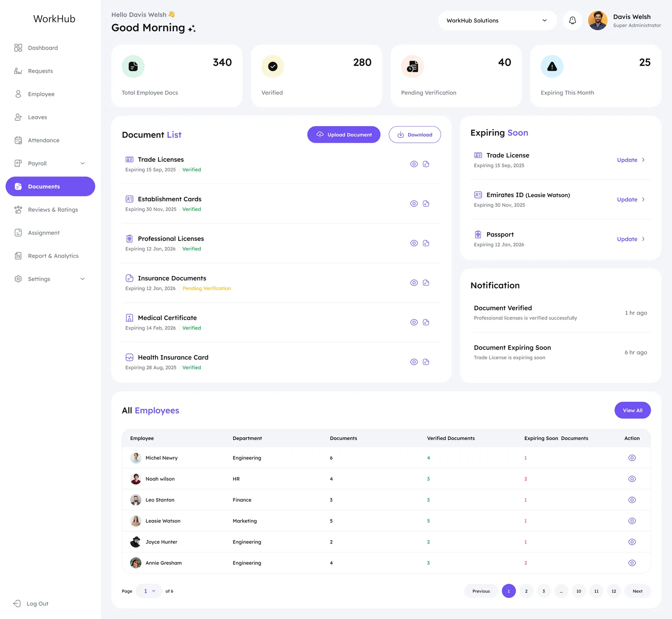Click the Requests sidebar icon

click(x=18, y=71)
